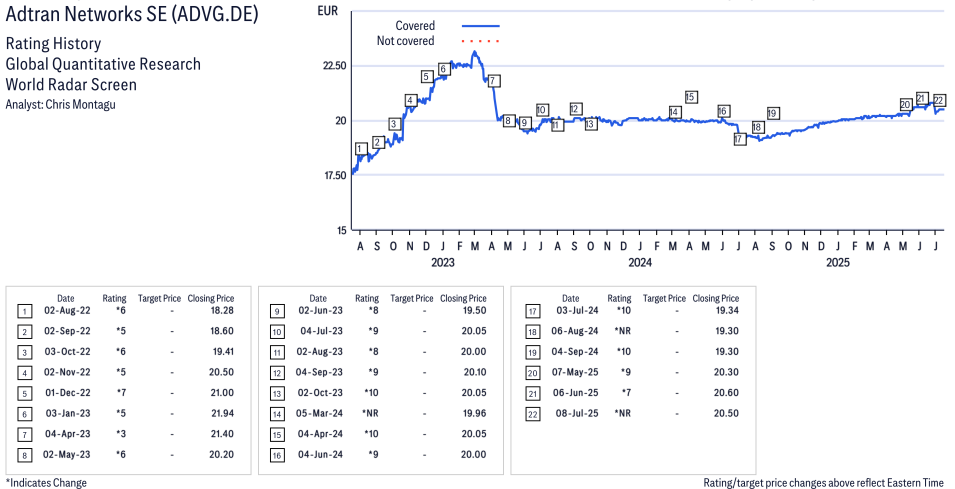Click the 20.60 closing price value
This screenshot has width=955, height=489.
(x=727, y=393)
